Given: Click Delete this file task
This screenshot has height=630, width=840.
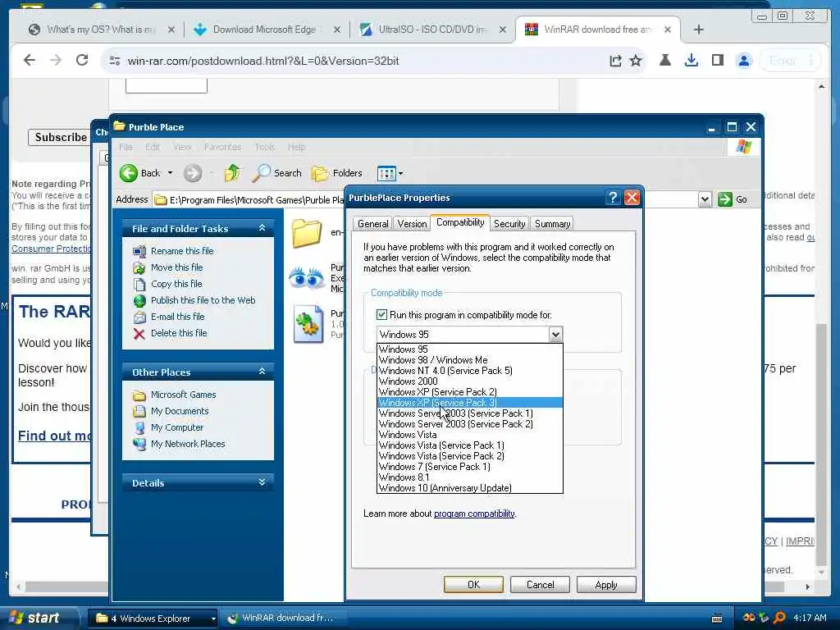Looking at the screenshot, I should click(x=178, y=333).
